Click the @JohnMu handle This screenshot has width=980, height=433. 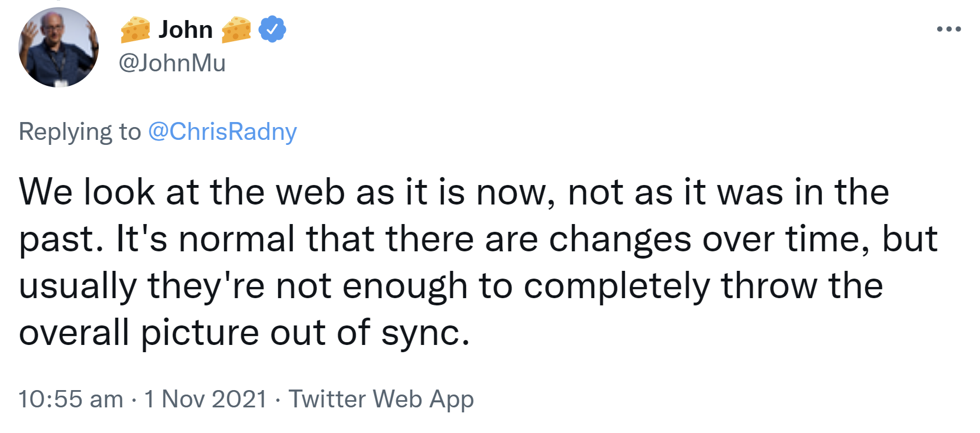coord(173,64)
